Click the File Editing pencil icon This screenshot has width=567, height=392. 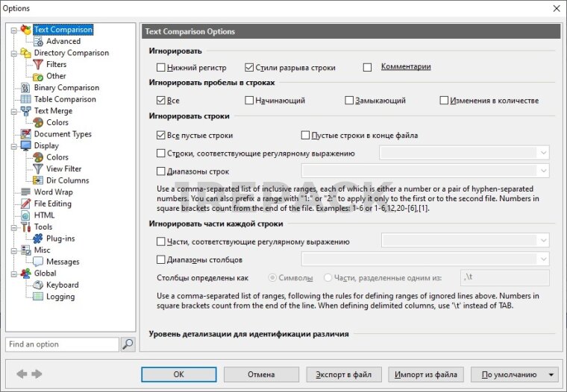pyautogui.click(x=25, y=203)
